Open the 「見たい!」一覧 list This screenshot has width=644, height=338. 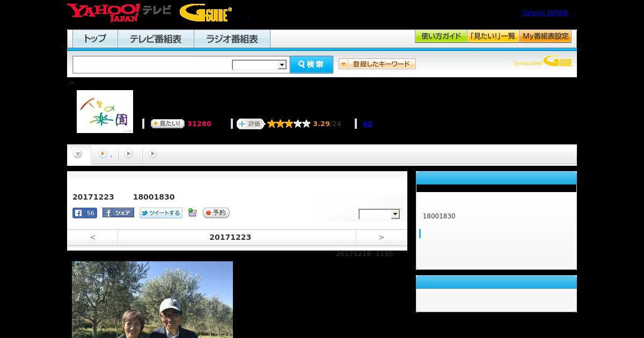pos(493,36)
